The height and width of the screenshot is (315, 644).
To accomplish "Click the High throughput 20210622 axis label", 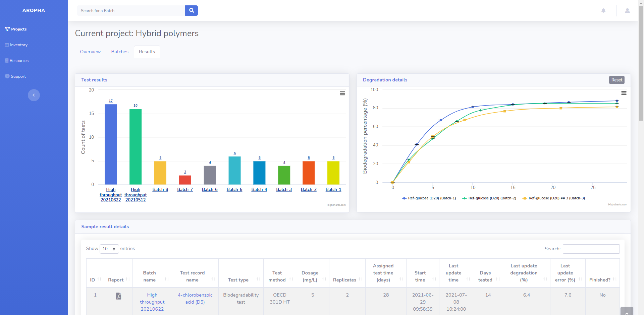I will coord(111,195).
